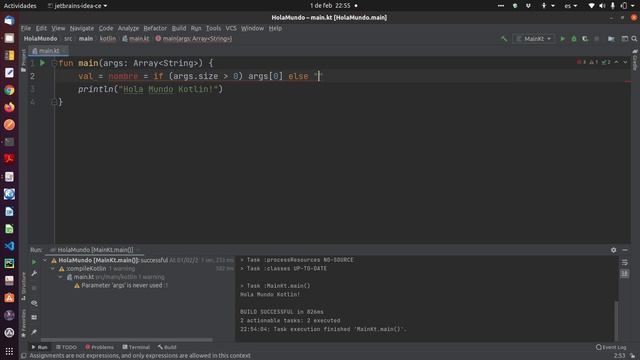The width and height of the screenshot is (640, 360).
Task: Open the VCS menu
Action: click(x=231, y=28)
